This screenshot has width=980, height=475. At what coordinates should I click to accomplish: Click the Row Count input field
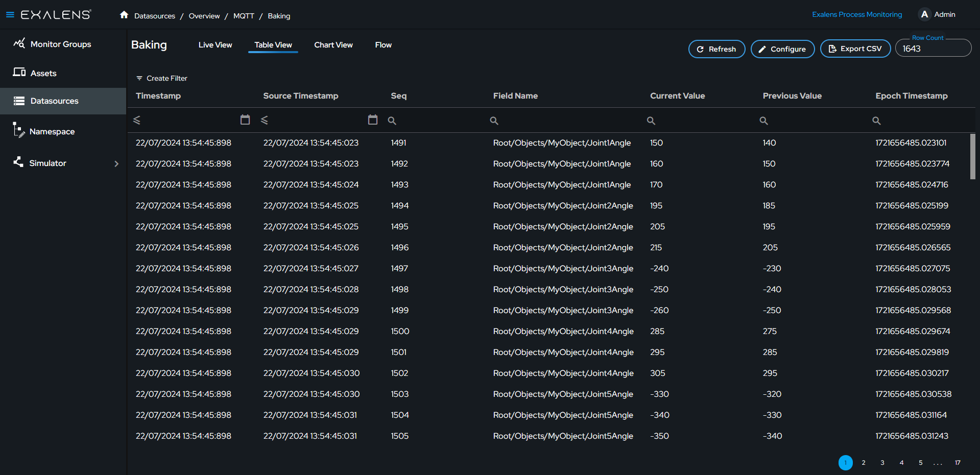pos(933,49)
